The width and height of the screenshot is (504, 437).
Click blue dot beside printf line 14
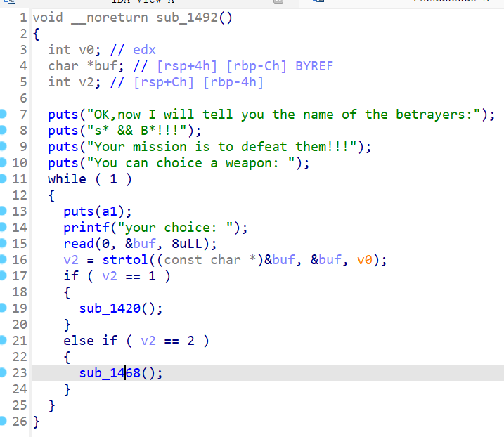click(4, 227)
